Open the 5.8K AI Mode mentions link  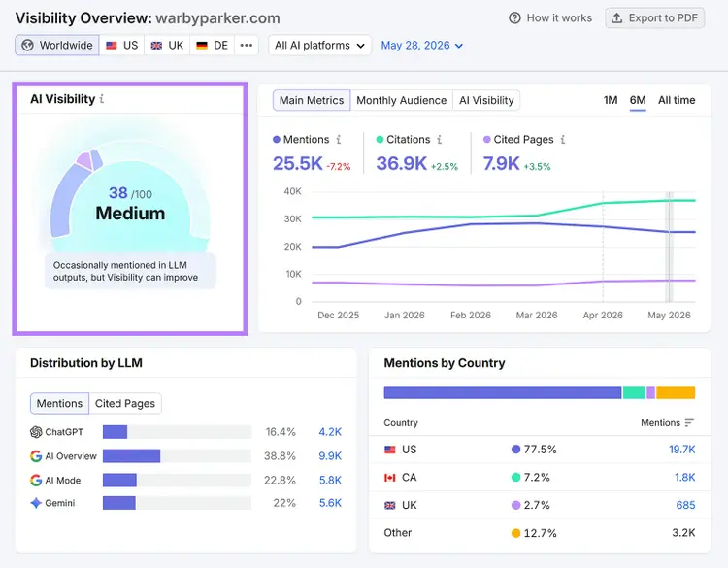(330, 481)
